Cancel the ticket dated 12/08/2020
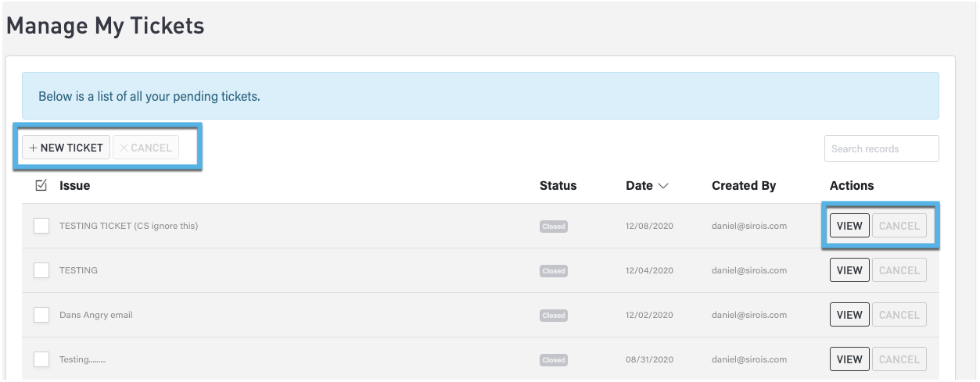The height and width of the screenshot is (382, 980). [899, 226]
